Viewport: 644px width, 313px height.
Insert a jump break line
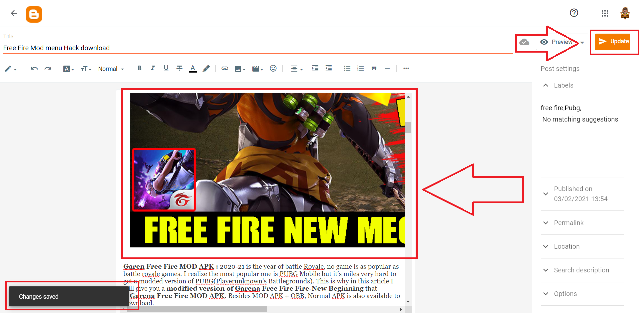387,68
